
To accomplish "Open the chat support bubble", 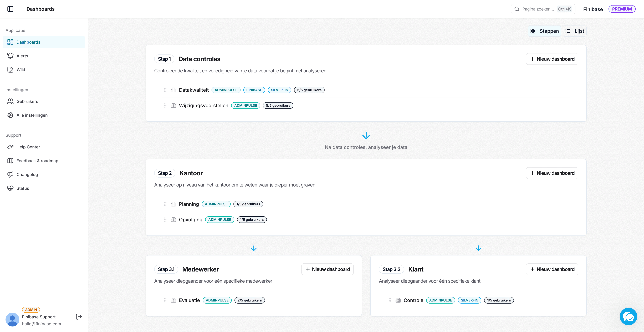I will click(x=628, y=316).
